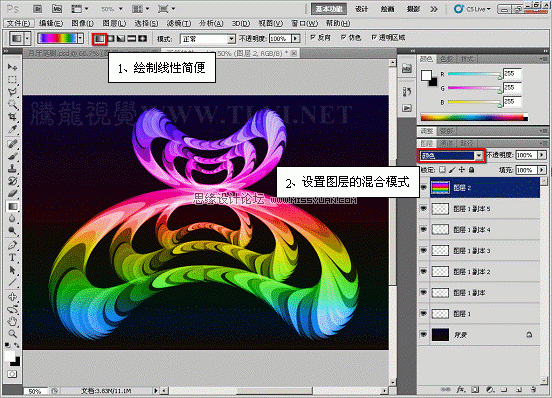Screen dimensions: 552x398
Task: Open the 窗口(W) menu
Action: coord(304,23)
